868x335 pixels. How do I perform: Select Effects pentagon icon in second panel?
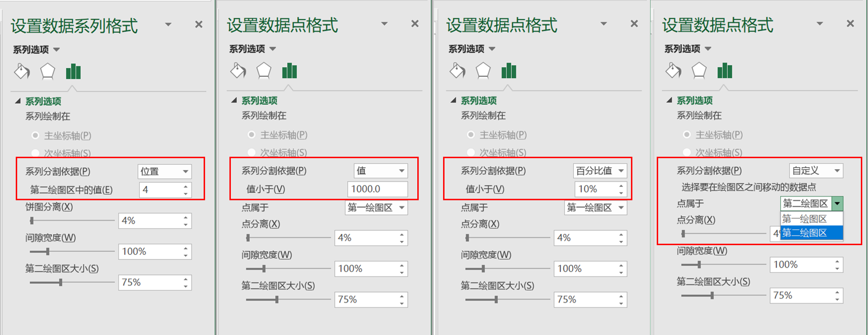264,71
